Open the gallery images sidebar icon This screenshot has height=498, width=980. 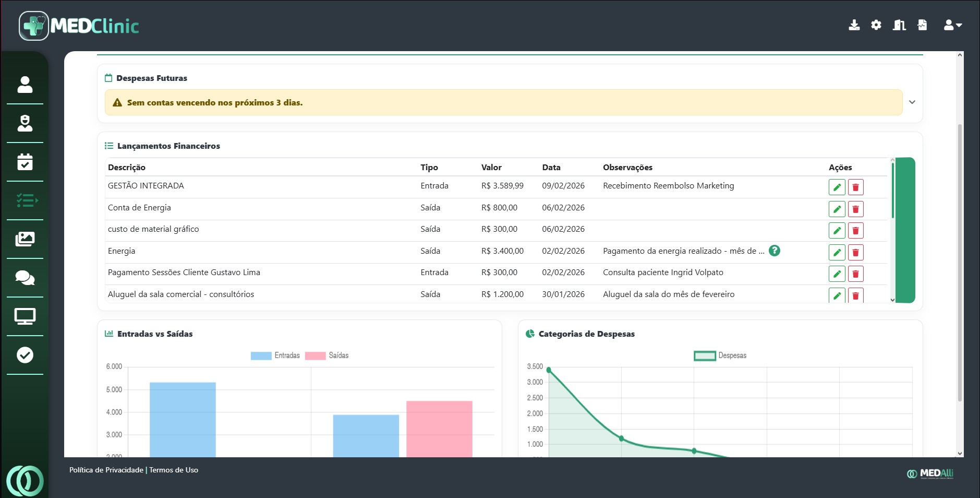click(25, 239)
